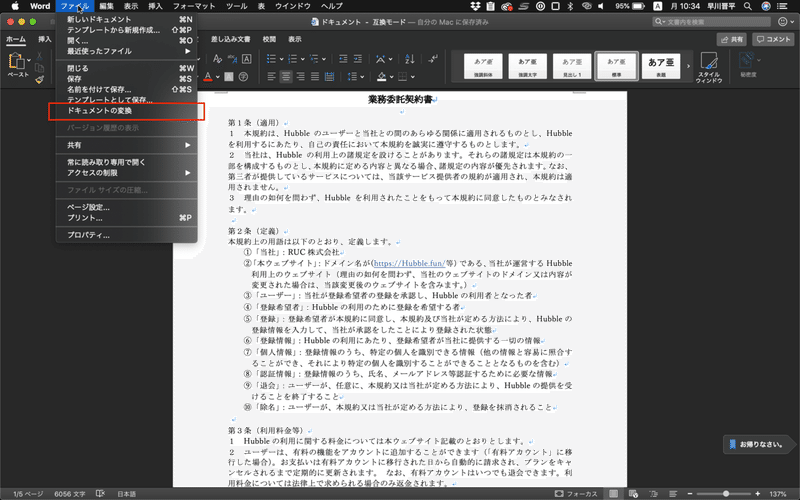
Task: Toggle justify alignment
Action: (315, 77)
